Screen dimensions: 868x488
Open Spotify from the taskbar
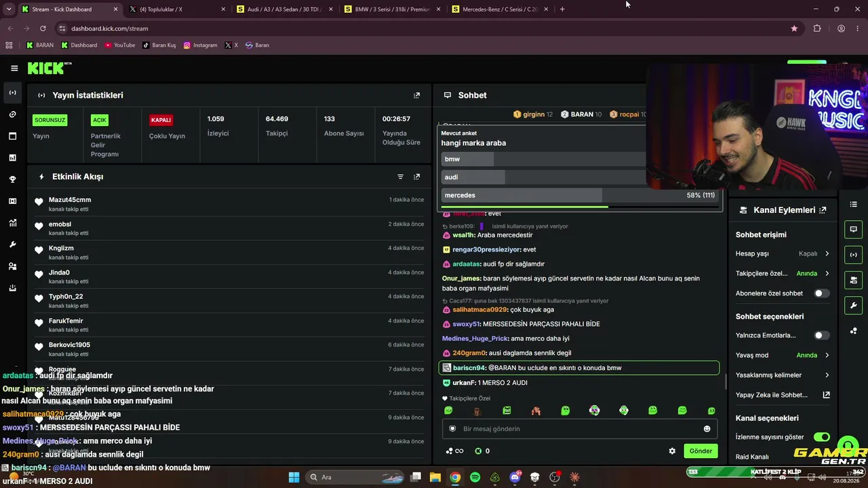tap(475, 477)
